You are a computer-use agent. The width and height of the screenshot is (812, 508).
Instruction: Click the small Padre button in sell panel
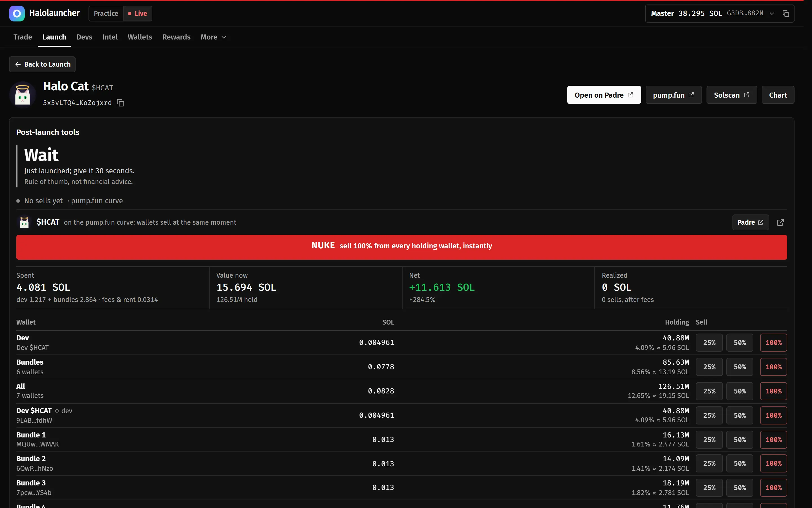[751, 222]
